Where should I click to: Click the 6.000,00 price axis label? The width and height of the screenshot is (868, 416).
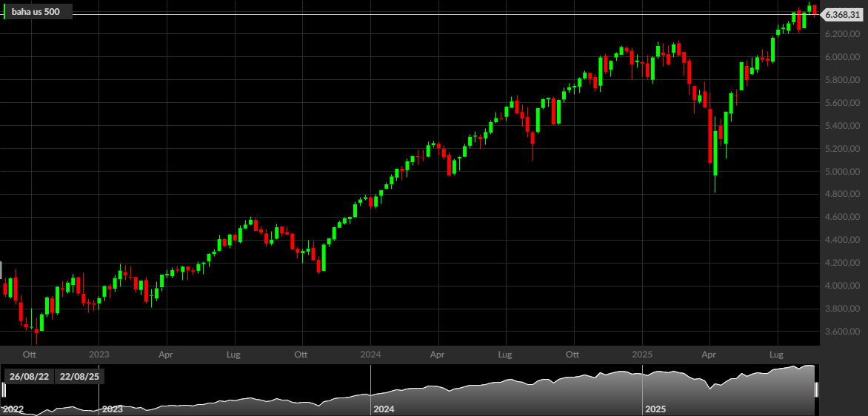pyautogui.click(x=842, y=57)
